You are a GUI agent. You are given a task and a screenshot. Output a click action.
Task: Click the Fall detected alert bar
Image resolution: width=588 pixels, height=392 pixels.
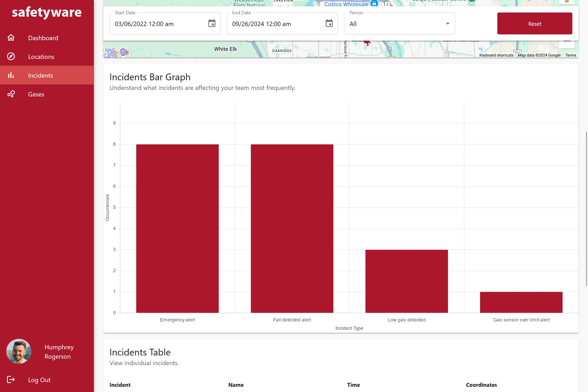[292, 228]
